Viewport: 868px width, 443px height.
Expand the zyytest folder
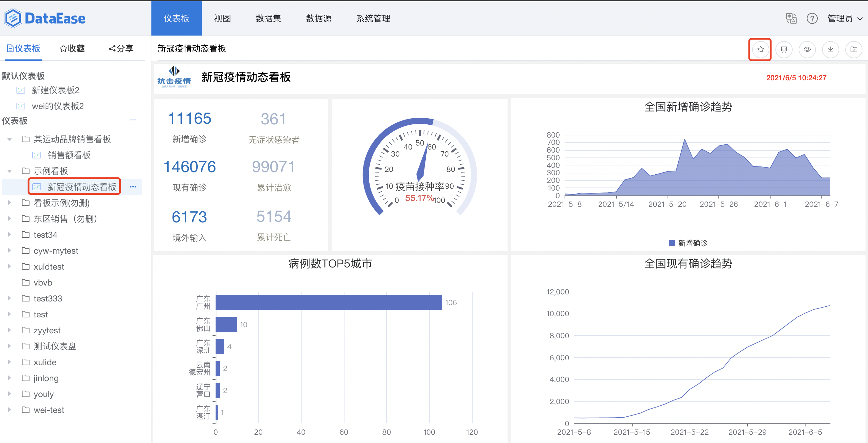(x=10, y=330)
